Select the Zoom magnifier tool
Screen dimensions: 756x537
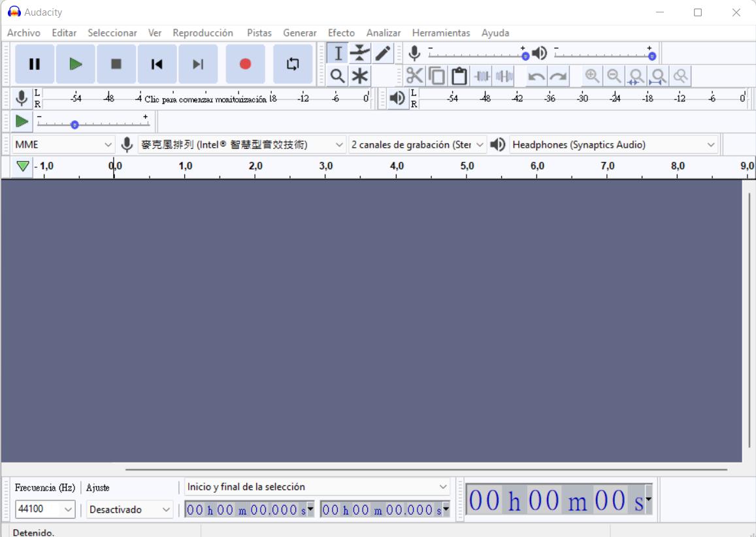click(x=338, y=76)
